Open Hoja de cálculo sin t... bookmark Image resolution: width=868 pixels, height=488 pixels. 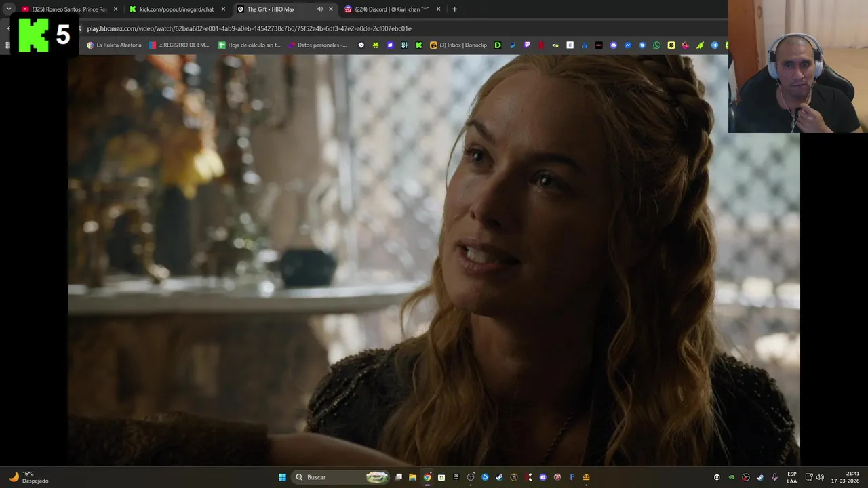[x=249, y=45]
